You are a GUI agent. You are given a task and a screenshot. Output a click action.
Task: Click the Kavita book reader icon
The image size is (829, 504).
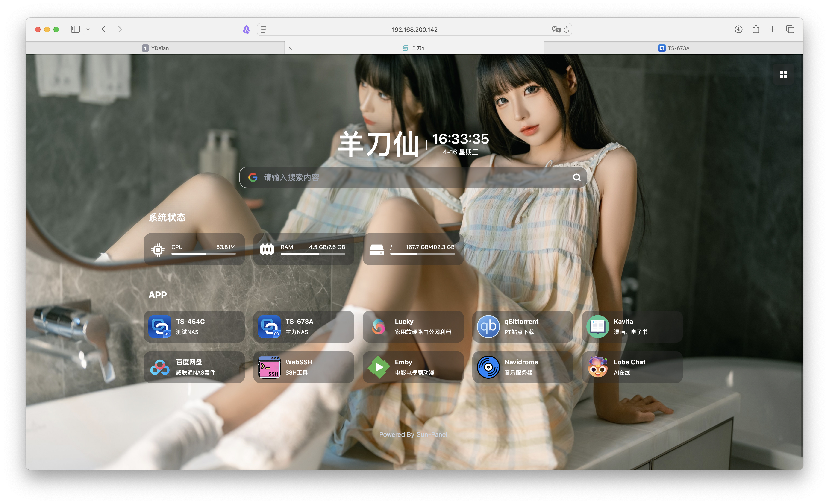[597, 326]
